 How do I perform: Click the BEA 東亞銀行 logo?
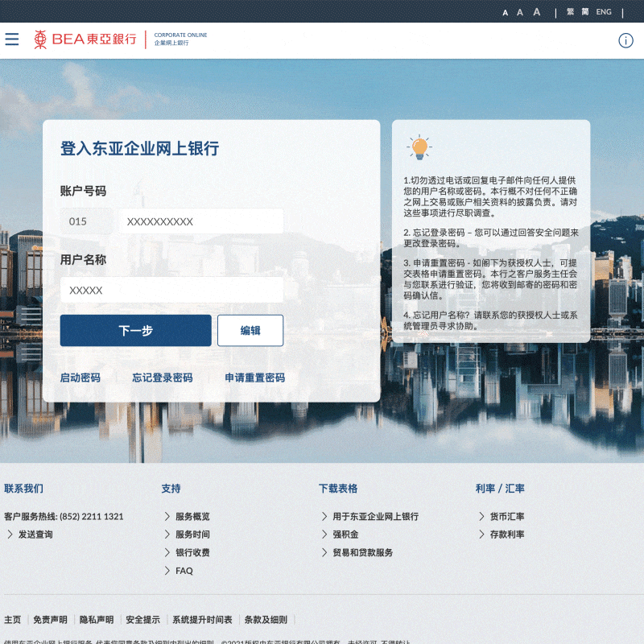(x=85, y=39)
